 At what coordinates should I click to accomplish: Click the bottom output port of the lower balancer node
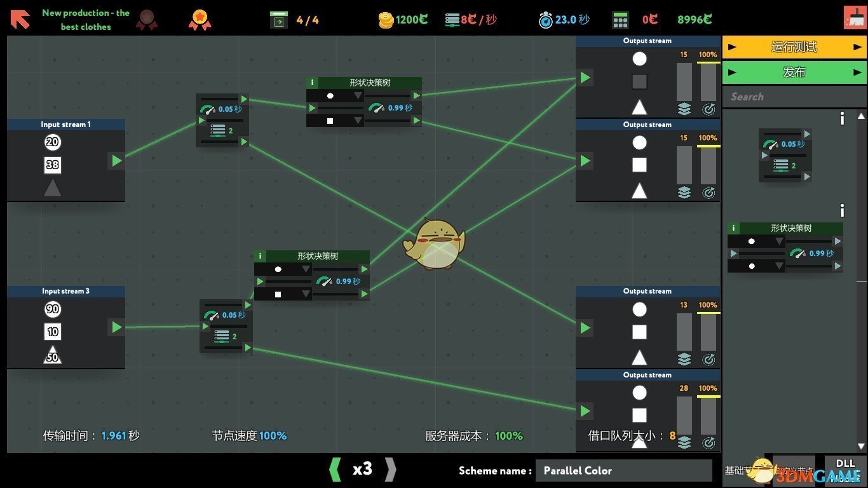click(248, 348)
